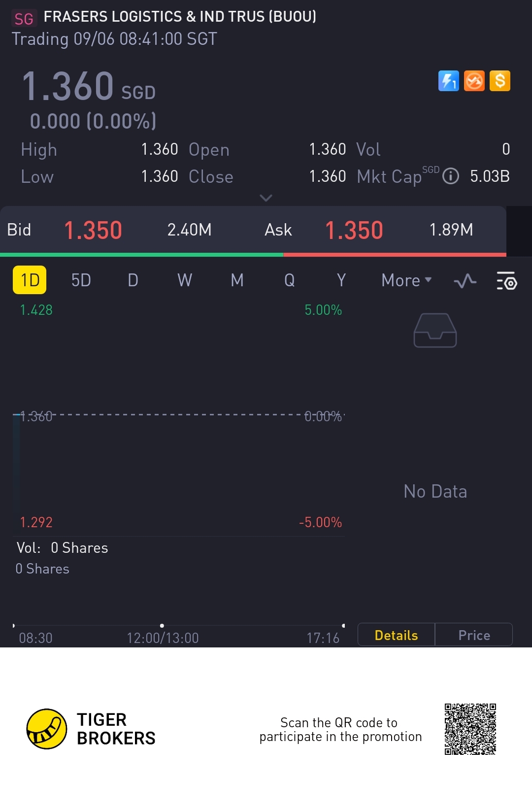Tap the Bid price 1.350
Viewport: 532px width, 811px height.
pos(93,230)
